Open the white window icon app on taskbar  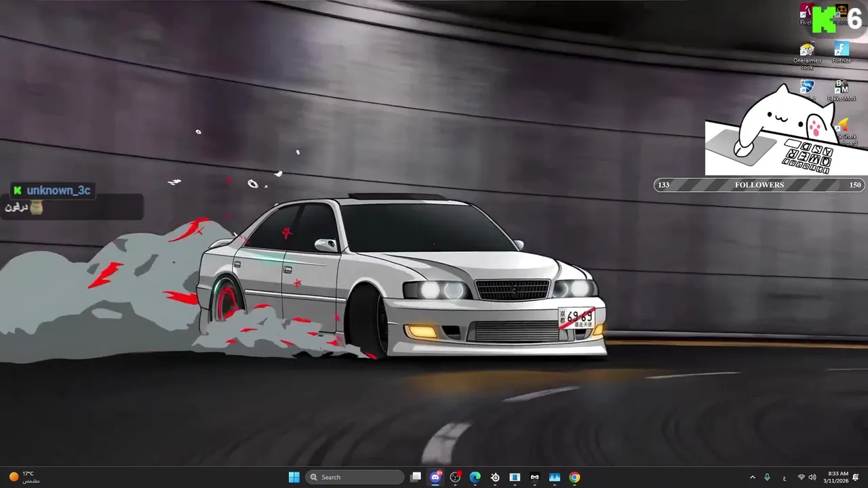515,477
